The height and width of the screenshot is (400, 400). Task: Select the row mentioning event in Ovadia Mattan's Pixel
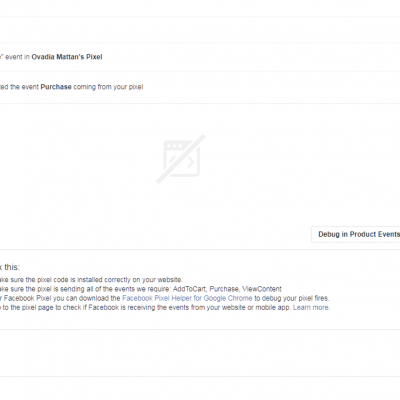click(200, 57)
